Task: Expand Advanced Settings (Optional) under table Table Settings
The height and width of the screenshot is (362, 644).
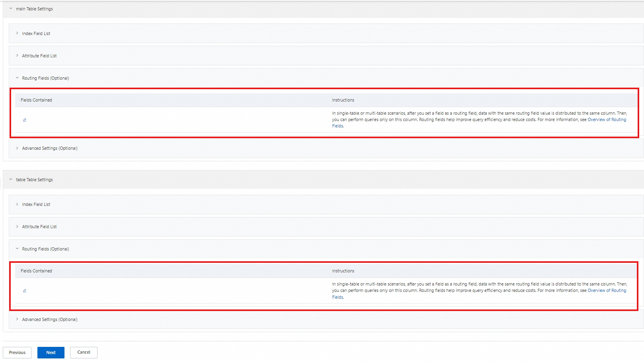Action: point(17,319)
